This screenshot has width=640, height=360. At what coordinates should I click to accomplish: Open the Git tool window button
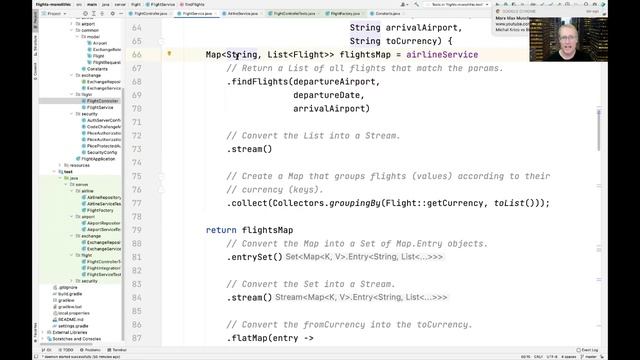(47, 350)
